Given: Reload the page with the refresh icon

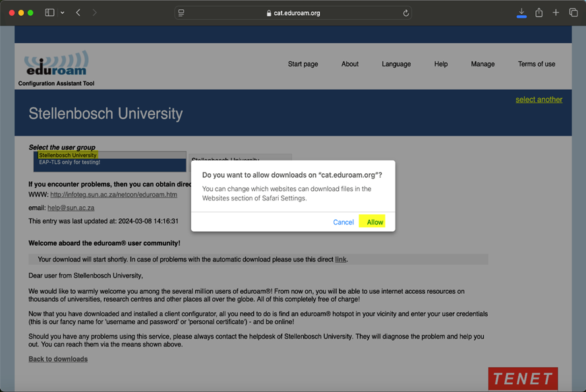Looking at the screenshot, I should (x=405, y=13).
